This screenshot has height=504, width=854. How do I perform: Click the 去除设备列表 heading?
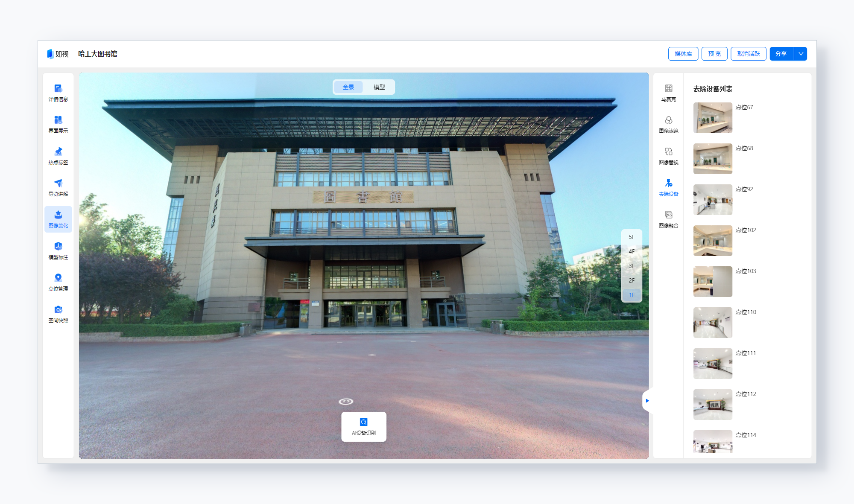(713, 89)
